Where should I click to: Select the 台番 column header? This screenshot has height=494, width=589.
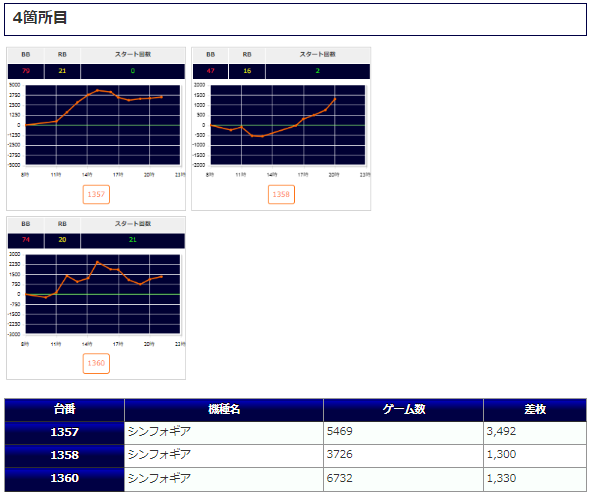click(65, 410)
